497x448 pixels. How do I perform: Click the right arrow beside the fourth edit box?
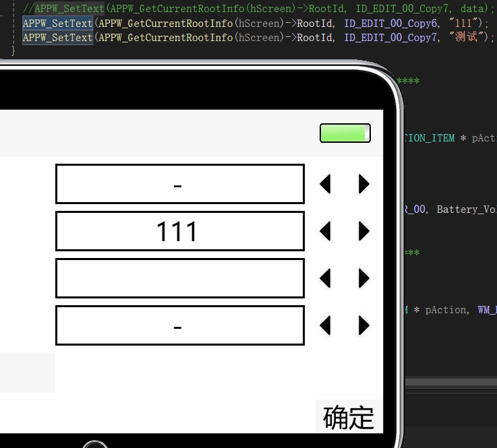point(364,325)
